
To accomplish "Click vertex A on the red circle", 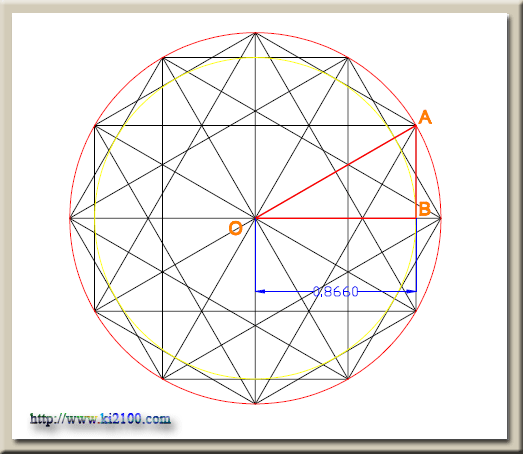I will [416, 126].
